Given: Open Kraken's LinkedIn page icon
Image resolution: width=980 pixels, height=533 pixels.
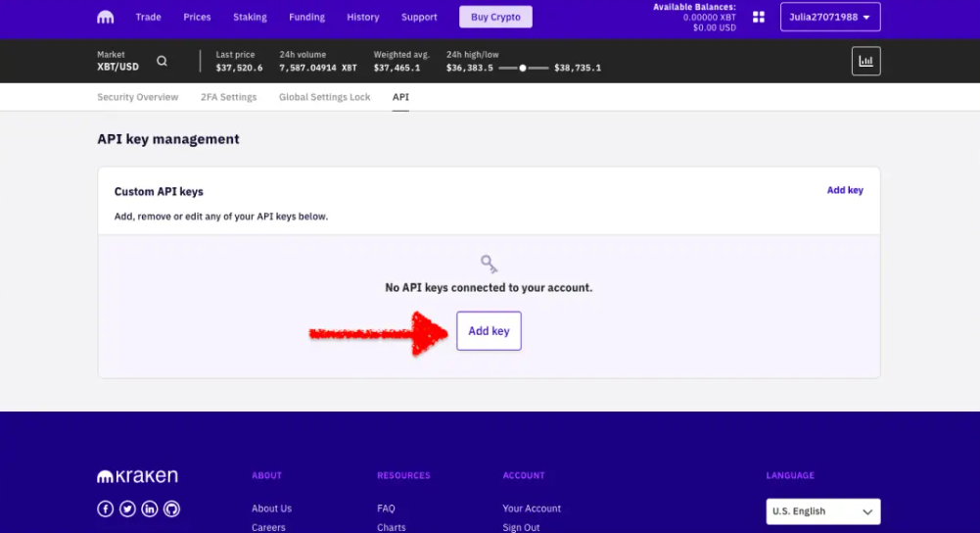Looking at the screenshot, I should 150,509.
